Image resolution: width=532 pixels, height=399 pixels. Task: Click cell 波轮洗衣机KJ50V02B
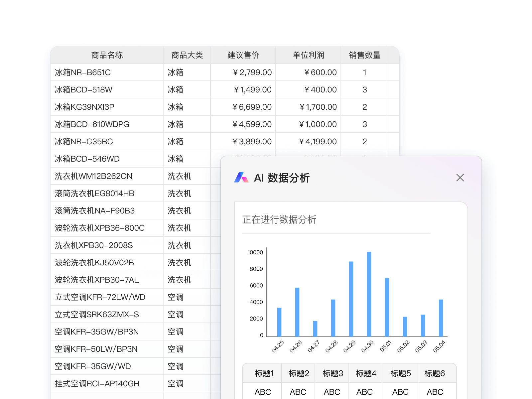coord(107,263)
